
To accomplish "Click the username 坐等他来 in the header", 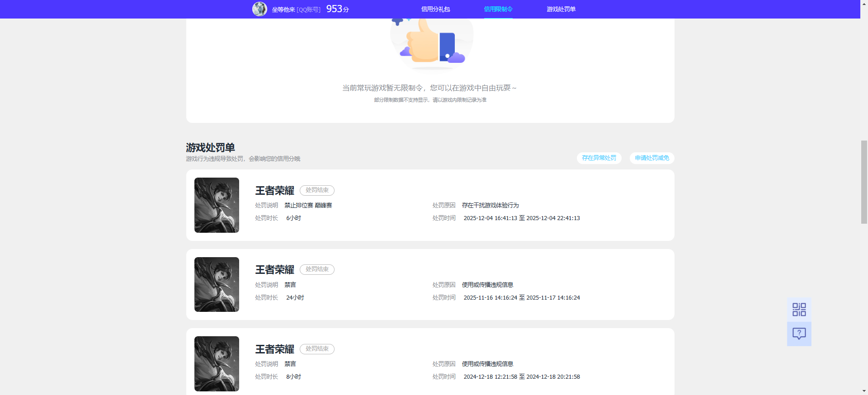I will point(283,9).
